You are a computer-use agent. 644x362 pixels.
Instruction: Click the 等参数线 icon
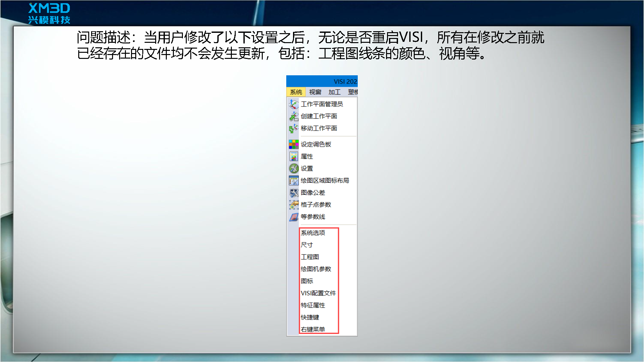pos(293,217)
